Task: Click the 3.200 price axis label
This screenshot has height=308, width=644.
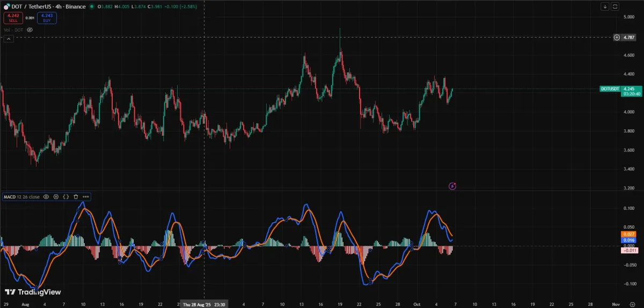Action: (x=630, y=188)
